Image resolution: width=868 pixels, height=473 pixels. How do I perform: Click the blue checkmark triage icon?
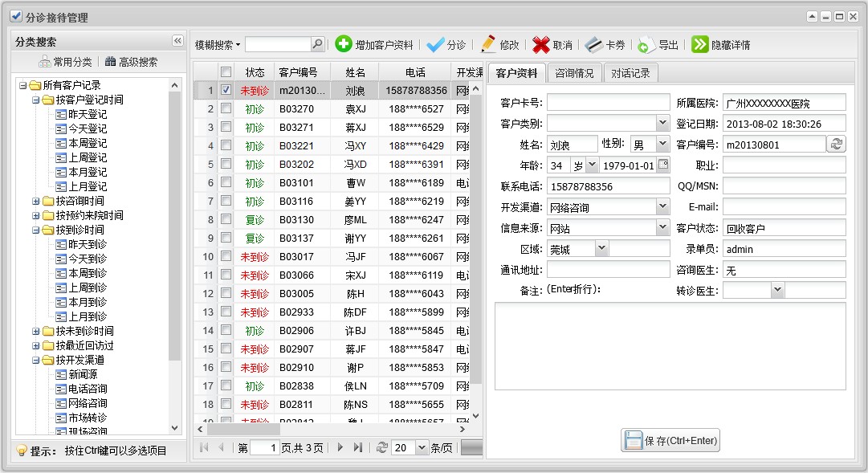click(435, 44)
